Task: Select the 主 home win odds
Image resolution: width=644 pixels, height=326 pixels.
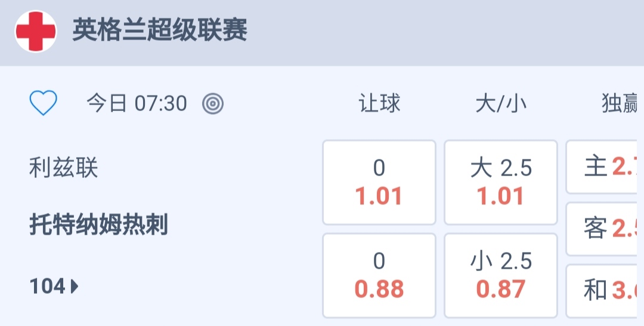Action: [x=605, y=168]
